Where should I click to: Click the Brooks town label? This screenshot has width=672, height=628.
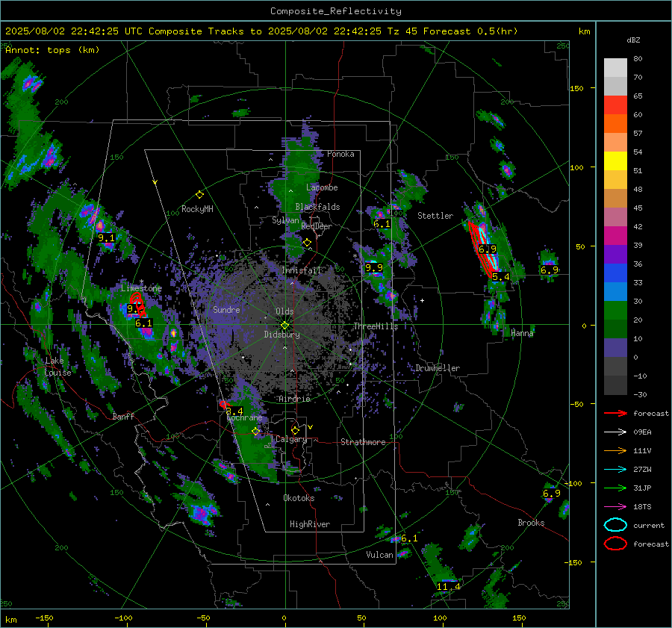click(531, 523)
